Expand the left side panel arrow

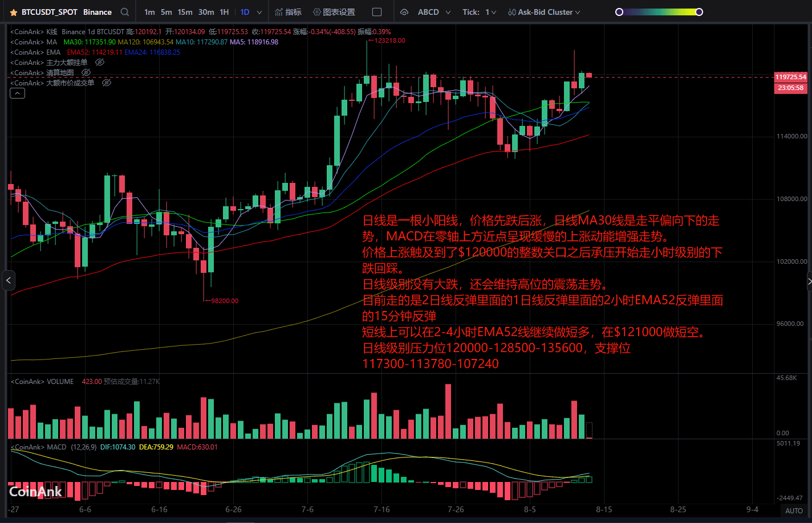pyautogui.click(x=8, y=280)
